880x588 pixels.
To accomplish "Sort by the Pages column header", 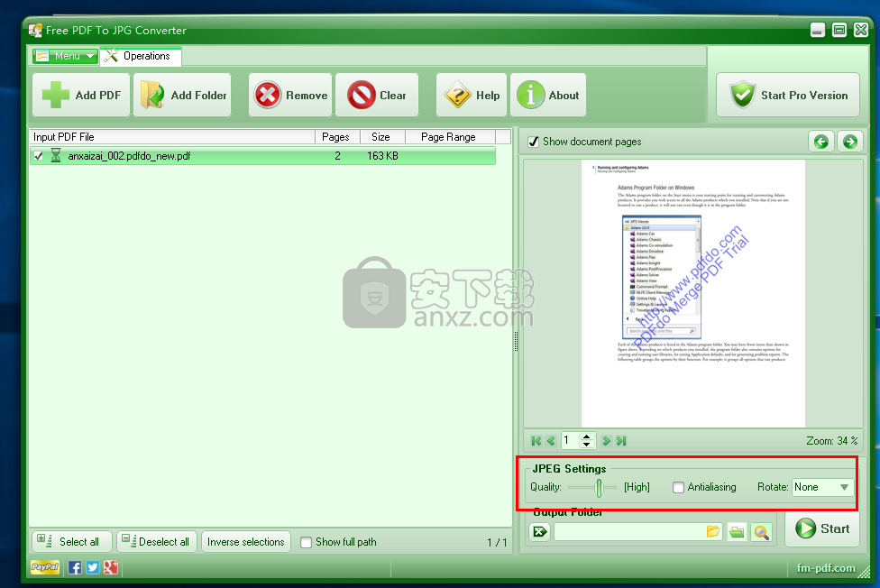I will click(x=337, y=137).
